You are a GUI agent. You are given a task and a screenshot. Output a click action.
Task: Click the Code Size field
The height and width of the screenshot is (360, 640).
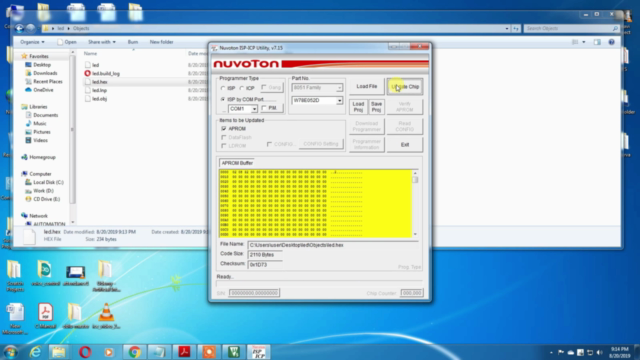click(265, 255)
